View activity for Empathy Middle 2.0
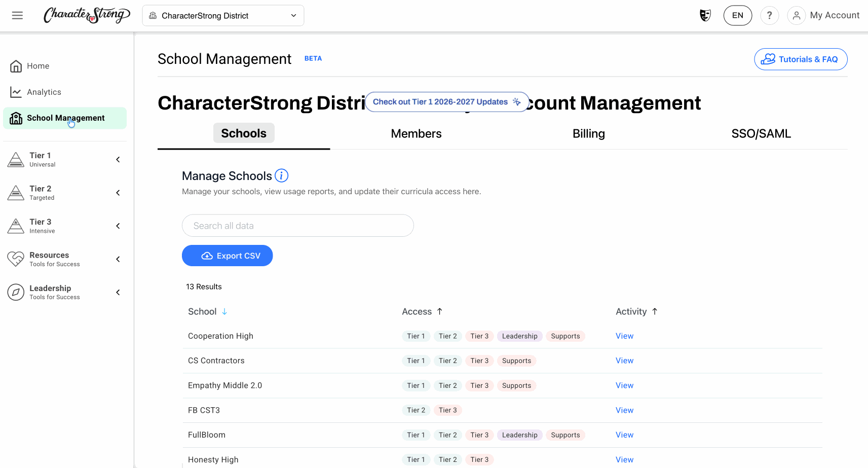This screenshot has height=468, width=868. pos(624,385)
